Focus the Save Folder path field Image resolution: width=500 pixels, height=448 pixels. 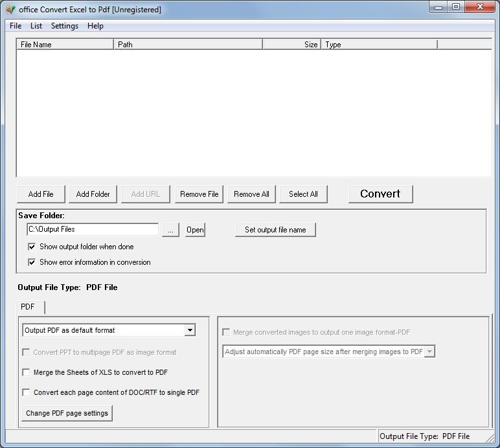(x=93, y=229)
